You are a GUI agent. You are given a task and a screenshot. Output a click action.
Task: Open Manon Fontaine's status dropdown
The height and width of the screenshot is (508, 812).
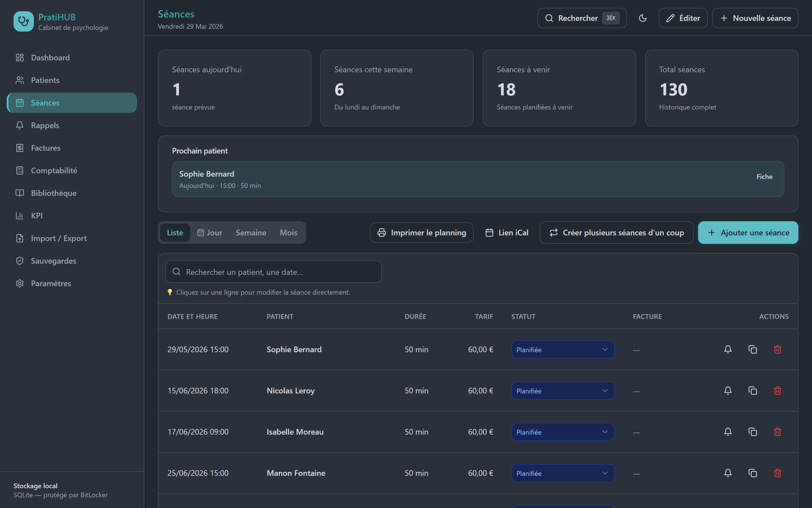[563, 473]
